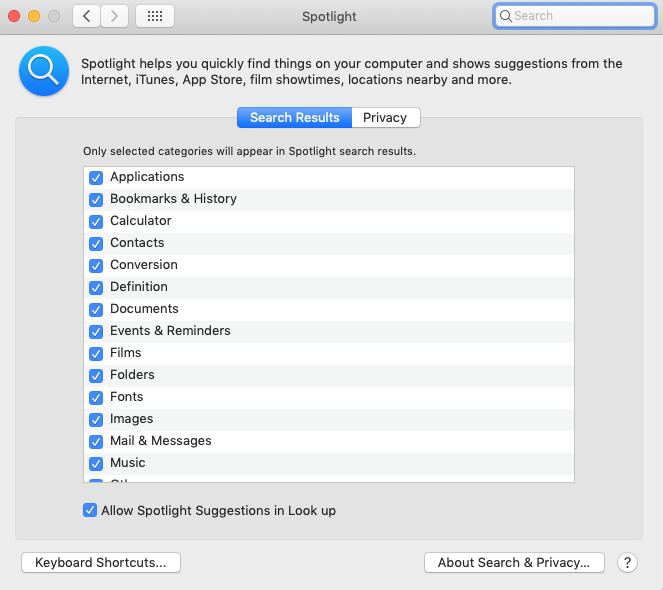This screenshot has height=590, width=663.
Task: Select the Conversion row label
Action: (x=144, y=265)
